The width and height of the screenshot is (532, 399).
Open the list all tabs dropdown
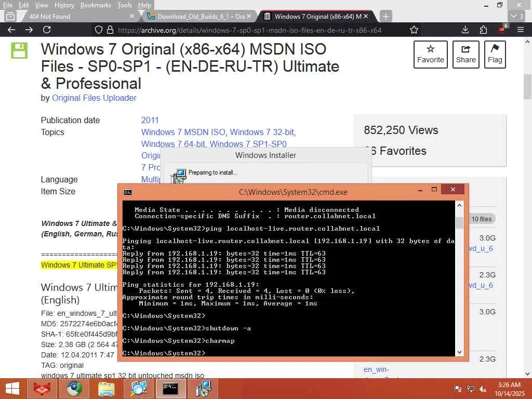pos(517,16)
